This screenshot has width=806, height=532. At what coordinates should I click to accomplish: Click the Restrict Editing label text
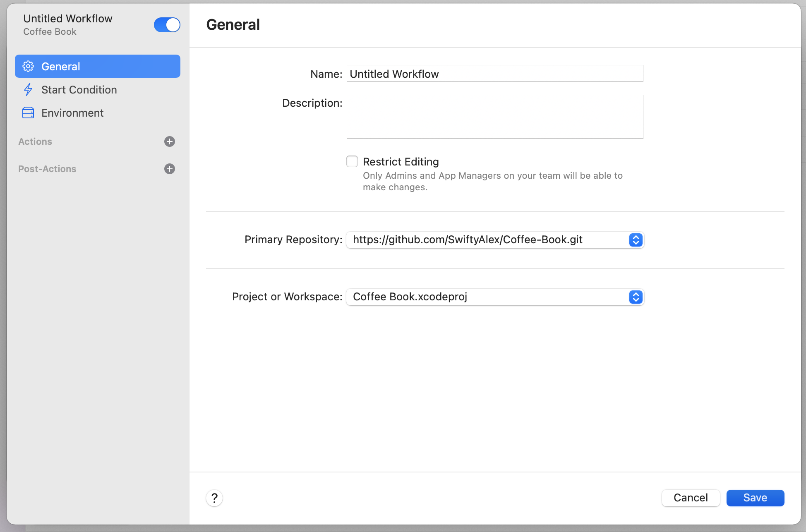point(401,162)
